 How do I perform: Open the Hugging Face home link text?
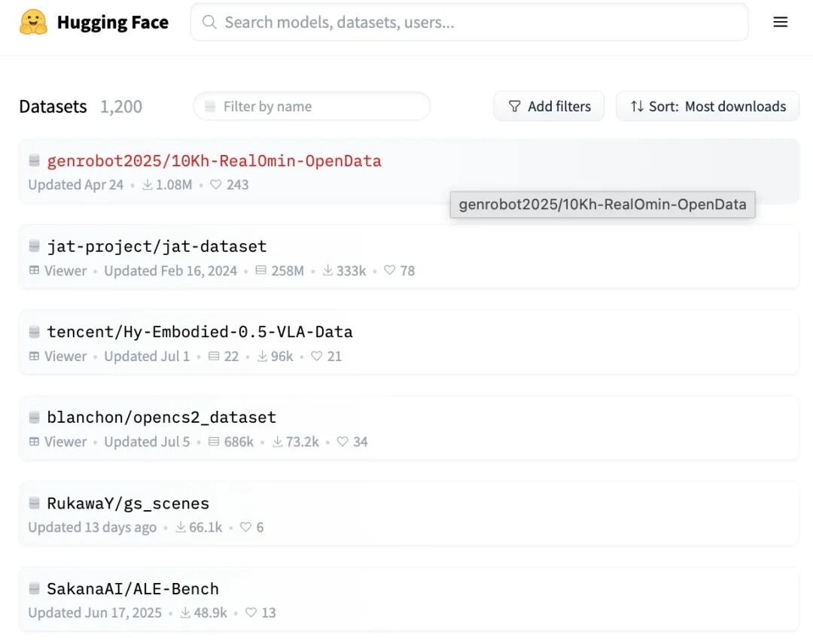tap(112, 23)
